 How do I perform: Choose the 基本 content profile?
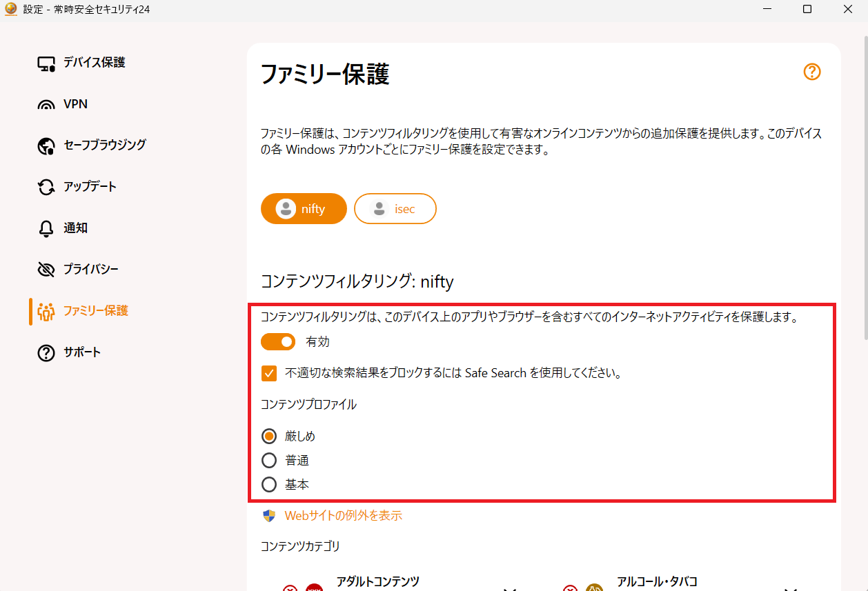point(269,484)
